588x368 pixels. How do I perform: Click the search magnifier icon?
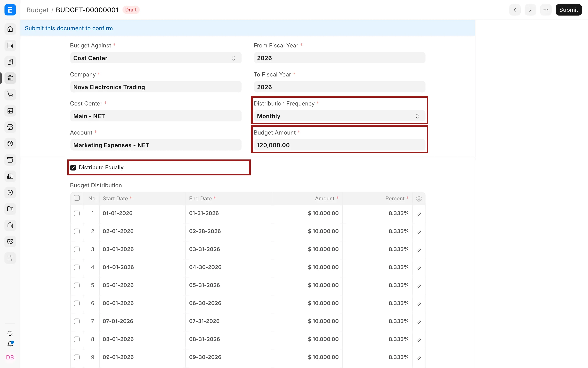click(x=10, y=333)
